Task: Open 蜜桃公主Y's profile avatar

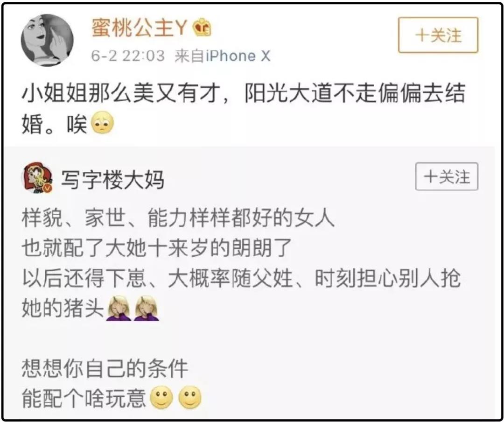Action: 47,40
